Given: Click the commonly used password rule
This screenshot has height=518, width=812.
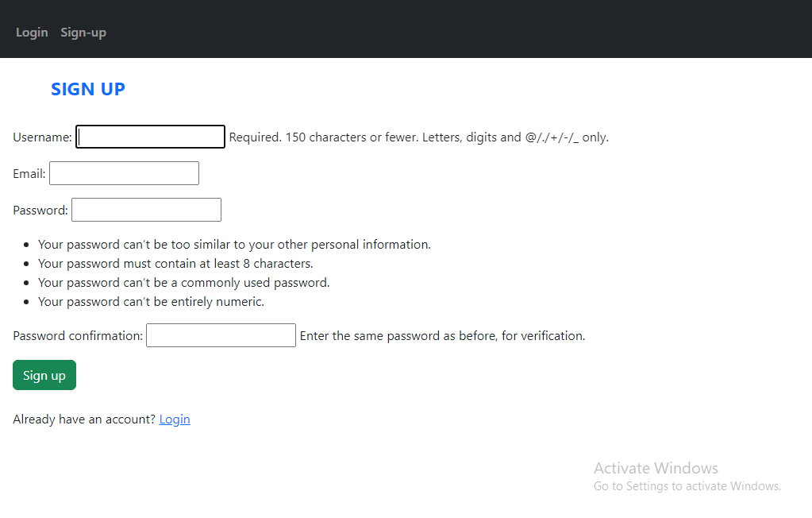Looking at the screenshot, I should 184,283.
